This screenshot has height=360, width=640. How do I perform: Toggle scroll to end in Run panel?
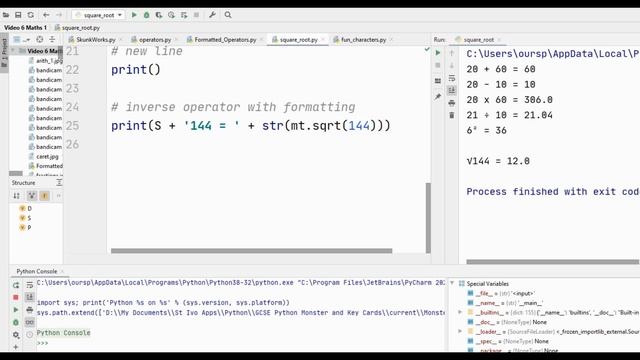tap(451, 90)
